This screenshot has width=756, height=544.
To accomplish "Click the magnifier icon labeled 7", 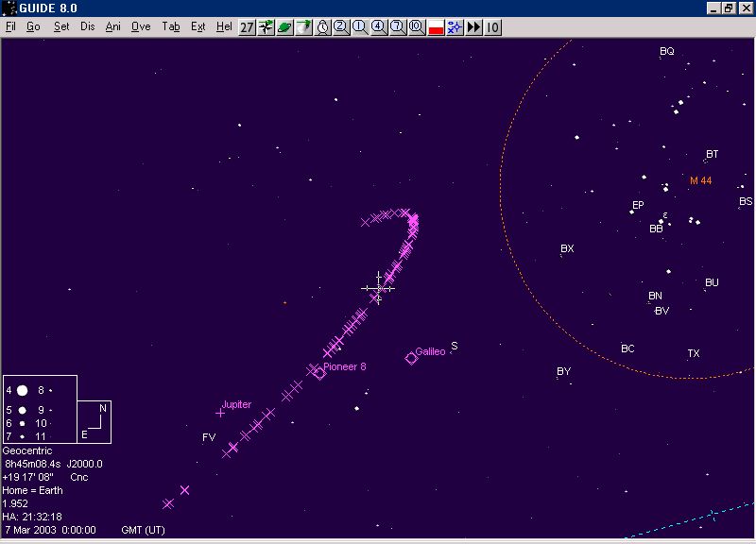I will click(x=397, y=27).
